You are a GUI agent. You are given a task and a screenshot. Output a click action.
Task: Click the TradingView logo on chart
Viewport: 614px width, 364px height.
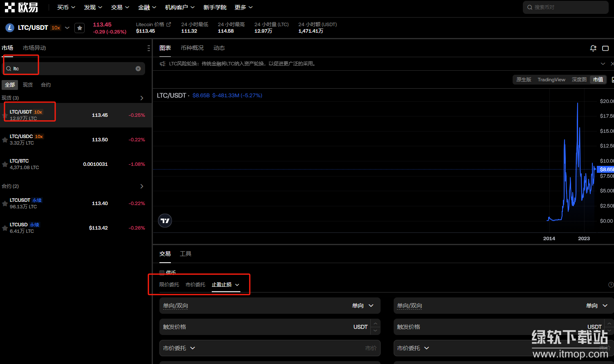click(165, 221)
